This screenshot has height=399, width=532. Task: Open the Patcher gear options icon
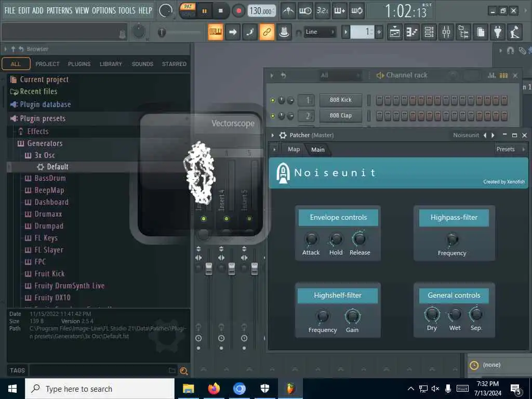(283, 136)
